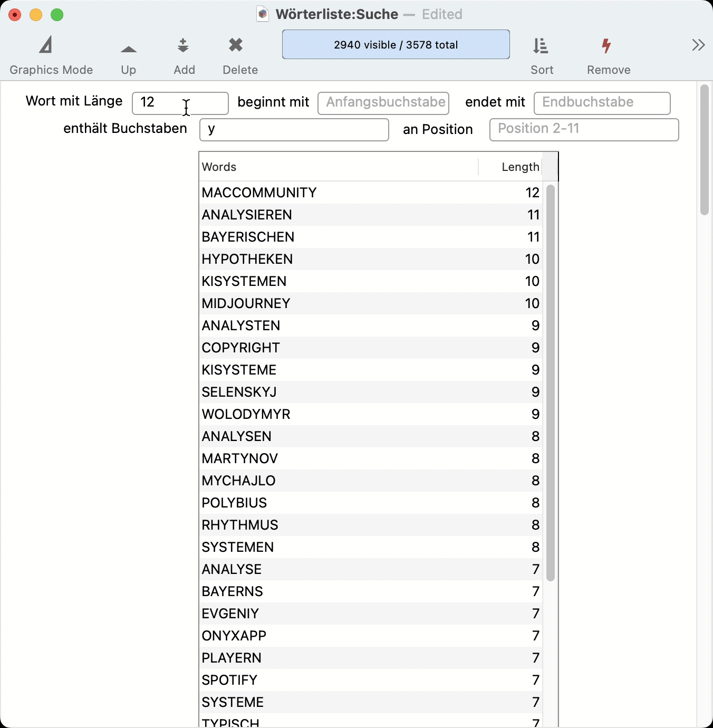Select the RHYTHMUS row

click(371, 525)
